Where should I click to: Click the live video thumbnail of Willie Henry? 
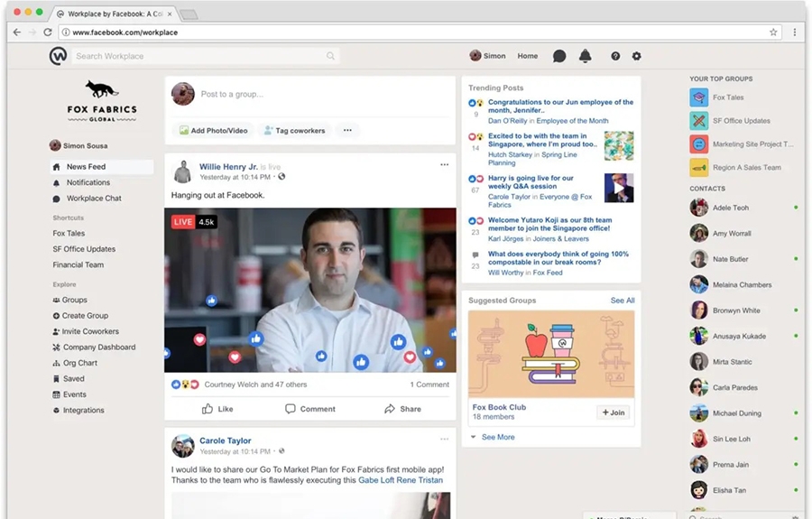[x=309, y=290]
